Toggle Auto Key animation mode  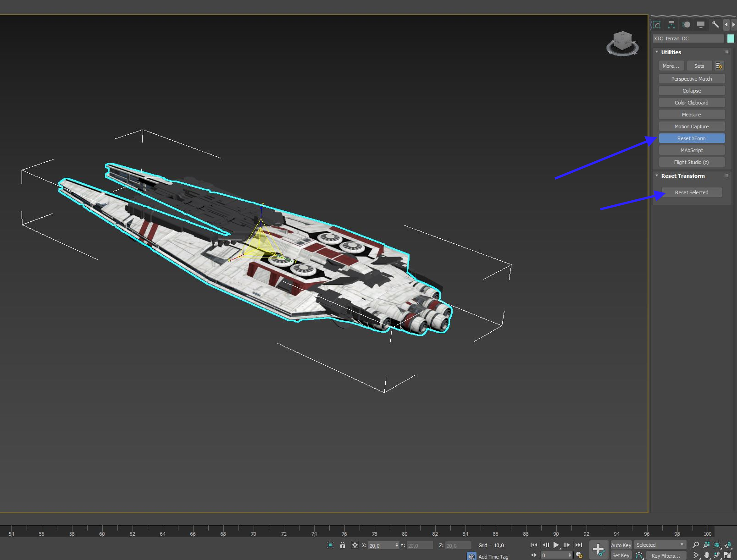621,545
